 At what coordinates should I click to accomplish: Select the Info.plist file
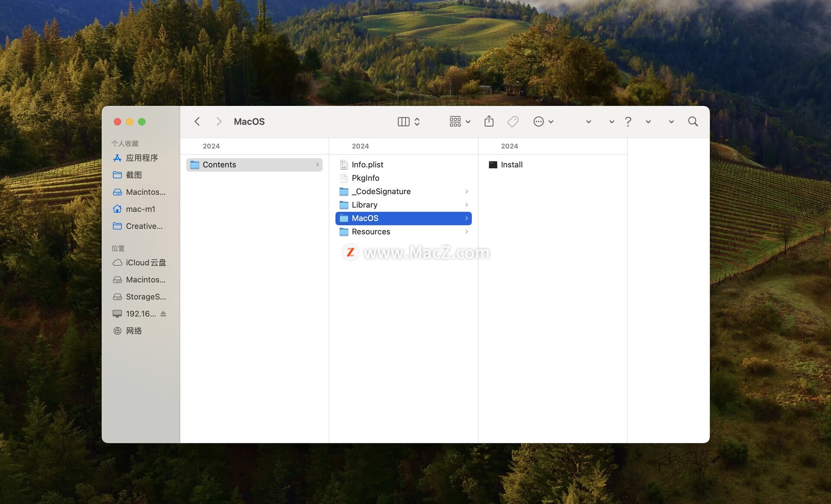[x=367, y=164]
